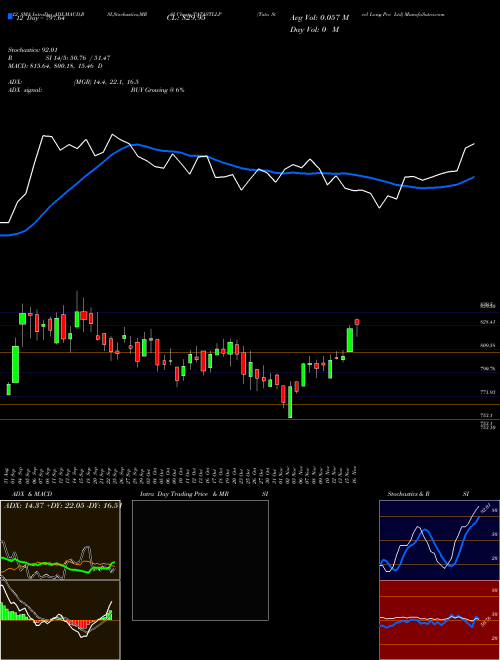
Task: Click the BUY Growing @ 6% signal text
Action: click(157, 90)
